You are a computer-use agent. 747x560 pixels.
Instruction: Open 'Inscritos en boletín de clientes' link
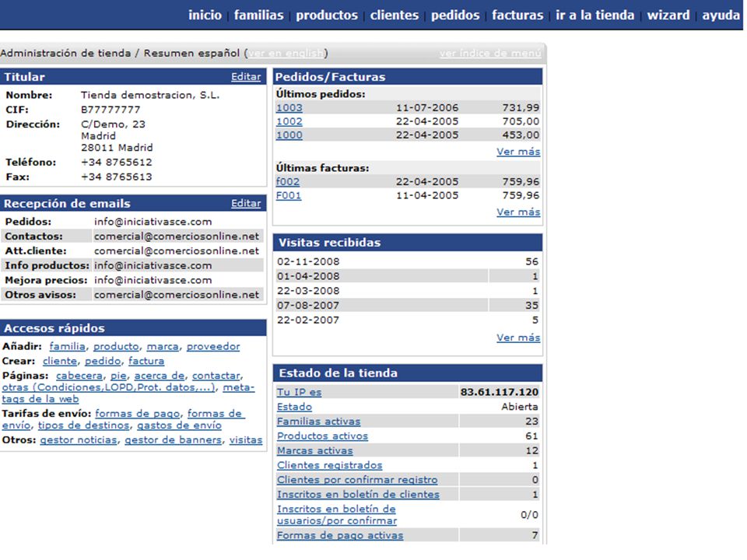tap(358, 495)
